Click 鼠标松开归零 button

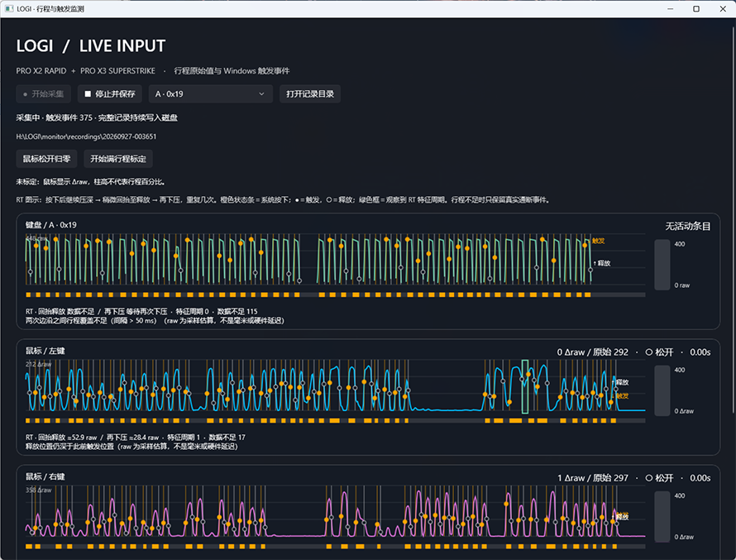click(46, 159)
